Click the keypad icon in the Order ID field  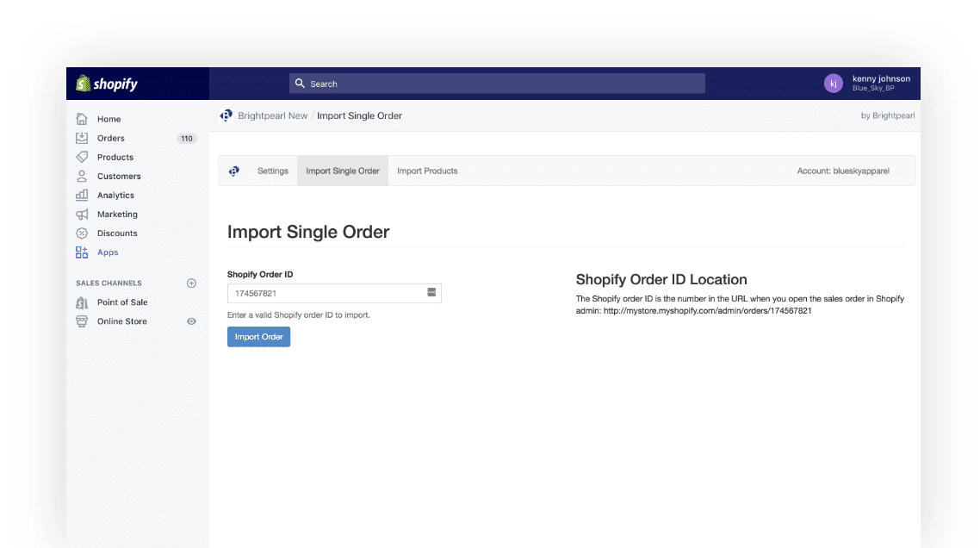(431, 293)
